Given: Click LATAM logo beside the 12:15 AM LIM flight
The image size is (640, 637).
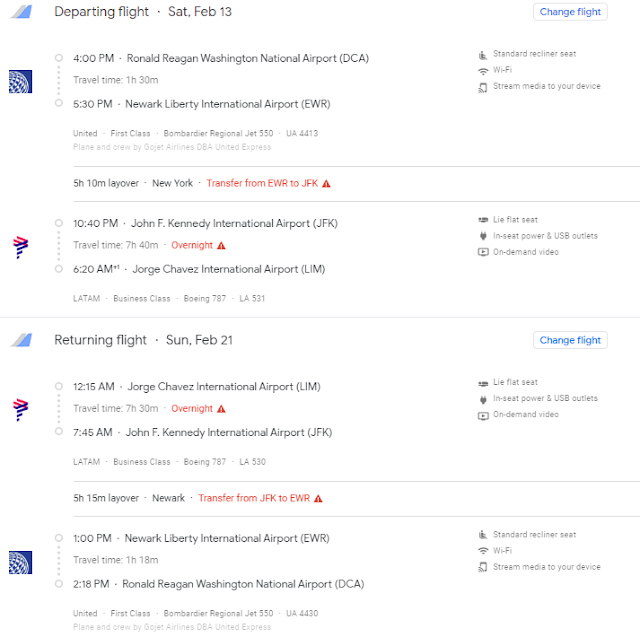Looking at the screenshot, I should (x=20, y=410).
